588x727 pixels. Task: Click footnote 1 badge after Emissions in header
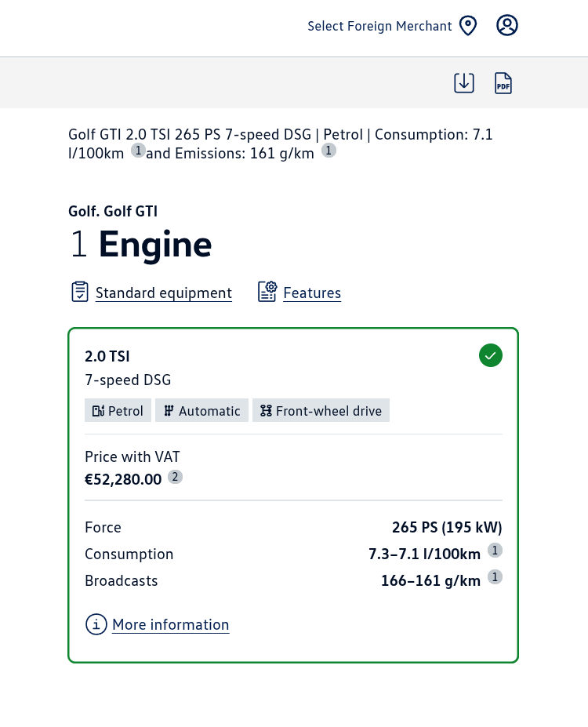(328, 150)
